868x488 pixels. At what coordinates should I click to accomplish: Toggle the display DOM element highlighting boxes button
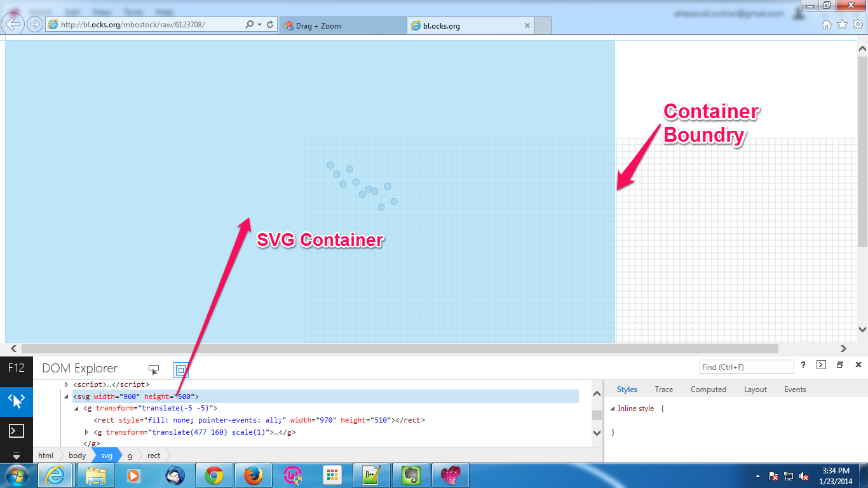(x=181, y=369)
